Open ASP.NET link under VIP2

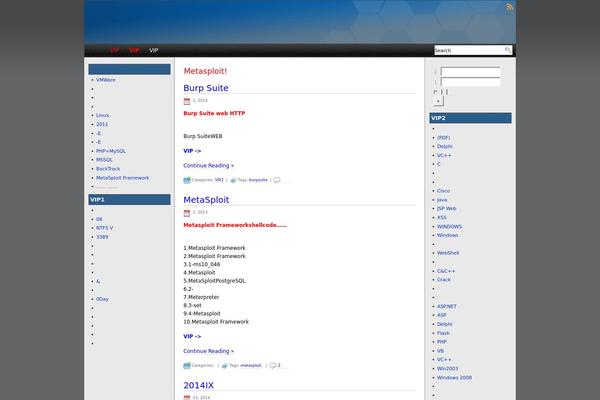point(447,307)
